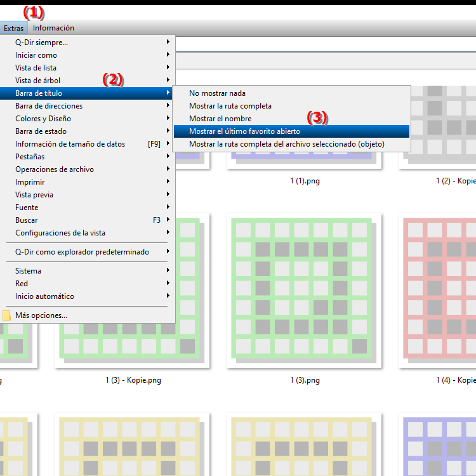
Task: Choose Mostrar el último favorito abierto
Action: pos(291,131)
